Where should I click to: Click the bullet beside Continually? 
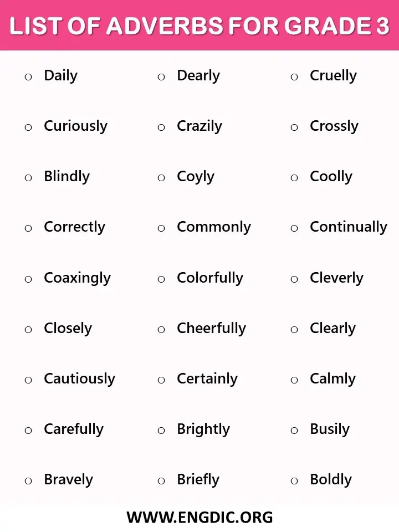click(x=294, y=228)
